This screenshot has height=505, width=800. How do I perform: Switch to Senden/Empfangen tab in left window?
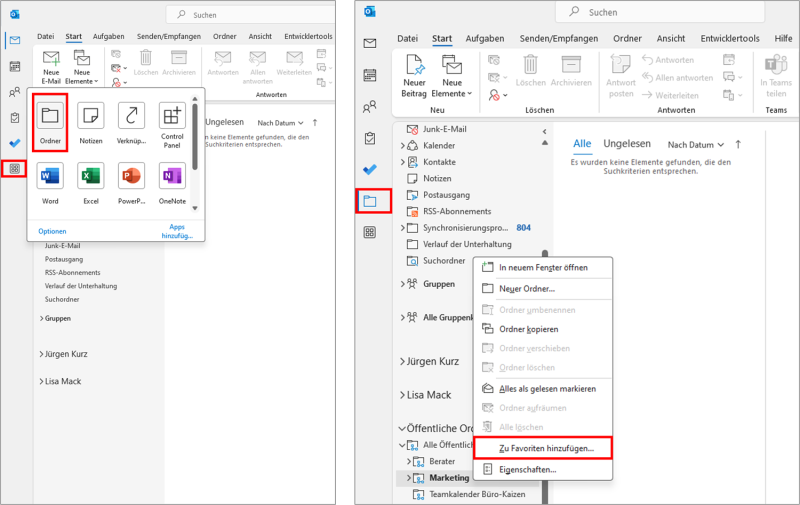(168, 36)
